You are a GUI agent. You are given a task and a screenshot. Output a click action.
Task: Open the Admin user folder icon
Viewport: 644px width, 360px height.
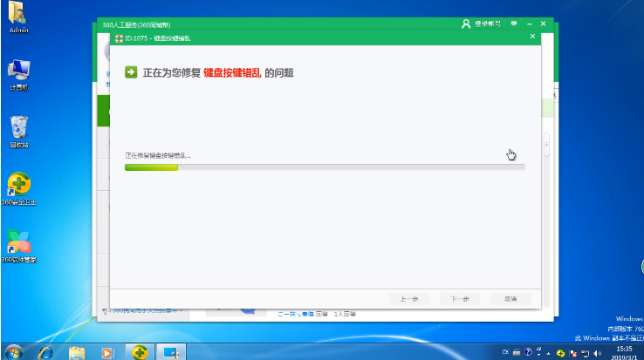pos(18,14)
